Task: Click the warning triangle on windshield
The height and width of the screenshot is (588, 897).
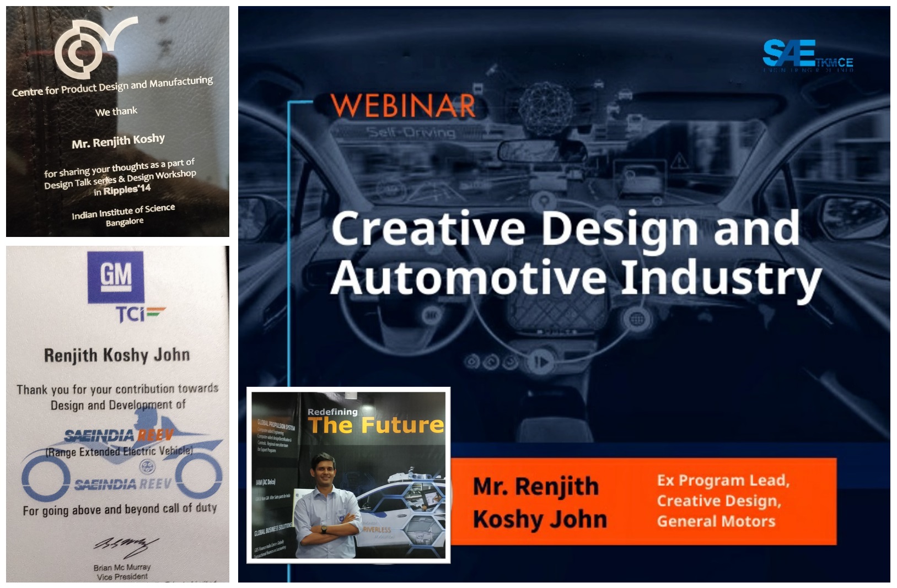Action: pyautogui.click(x=679, y=161)
